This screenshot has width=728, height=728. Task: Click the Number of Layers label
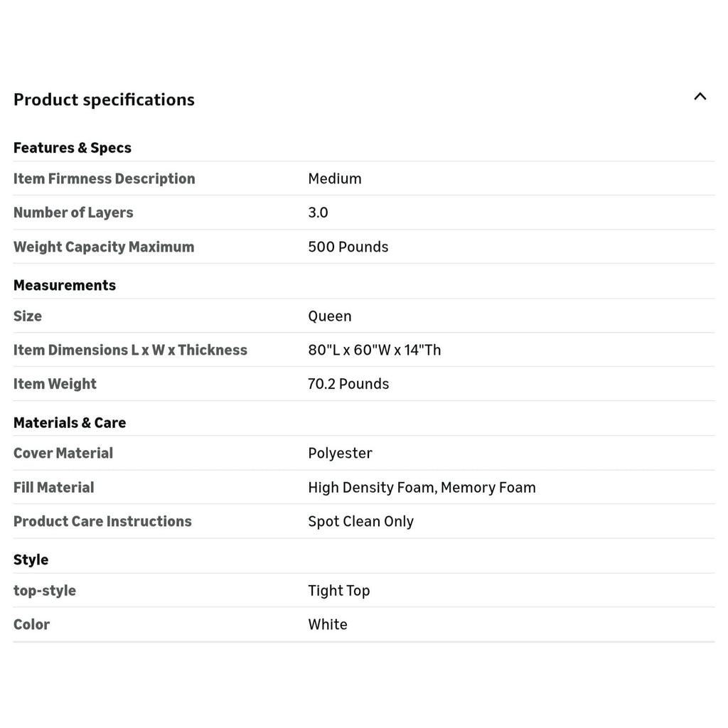tap(73, 213)
